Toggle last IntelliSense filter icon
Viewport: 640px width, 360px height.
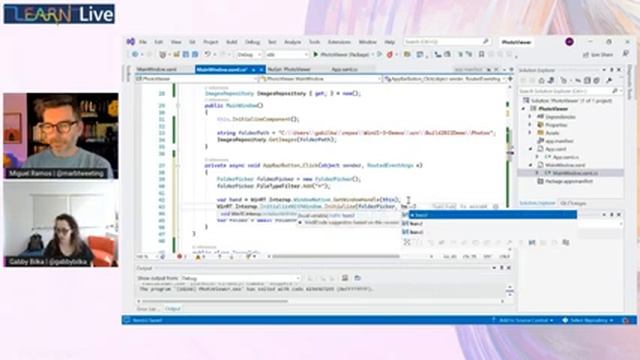(x=566, y=242)
